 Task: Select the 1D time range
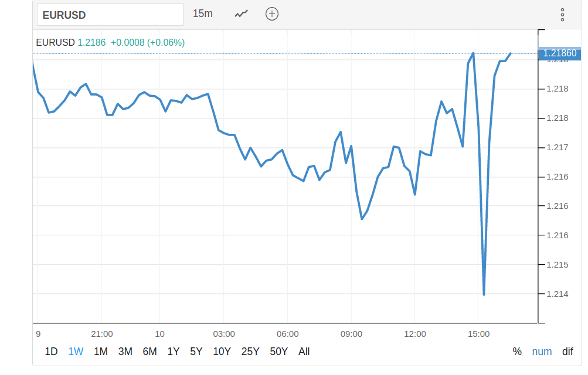click(x=52, y=352)
